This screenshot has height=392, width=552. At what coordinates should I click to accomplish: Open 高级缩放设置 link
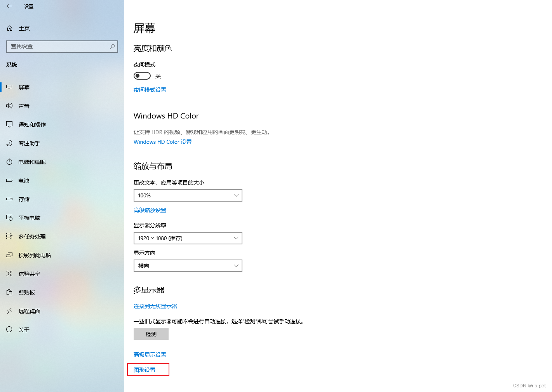[150, 210]
